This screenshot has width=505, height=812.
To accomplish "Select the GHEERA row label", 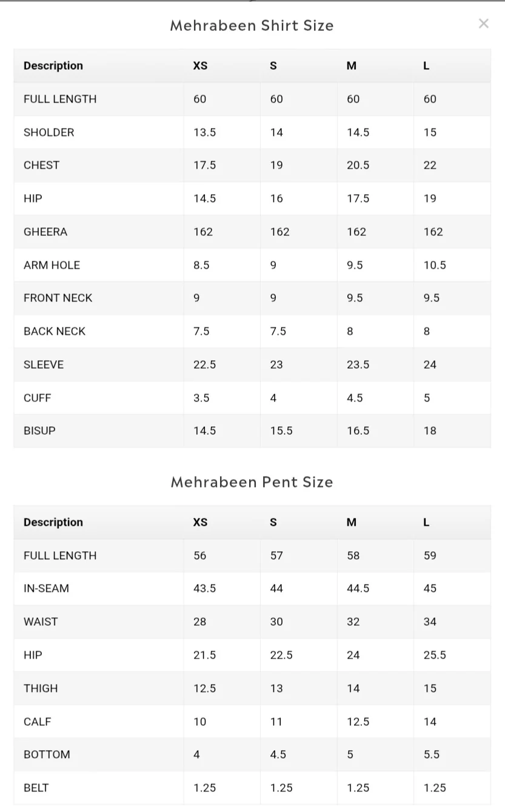I will pyautogui.click(x=45, y=232).
